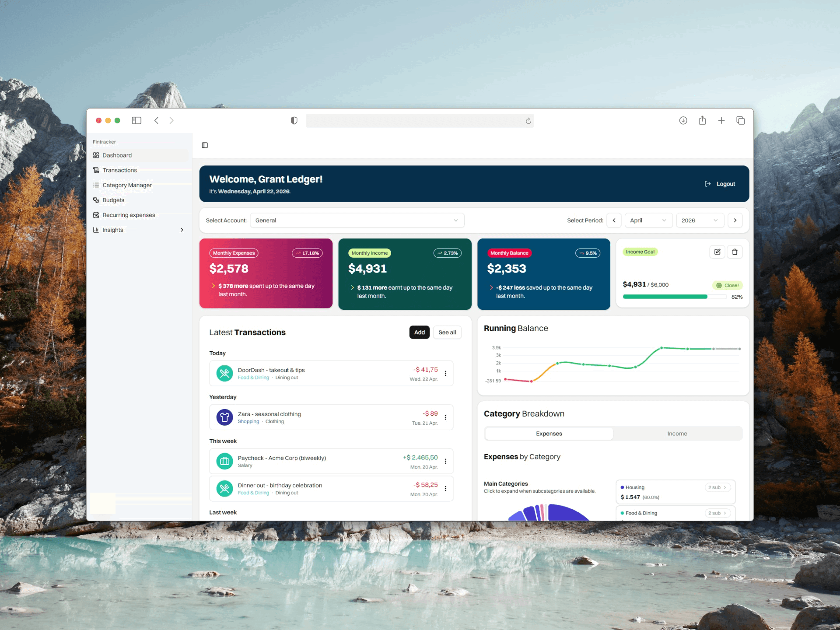The width and height of the screenshot is (840, 630).
Task: Toggle the app sidebar panel icon
Action: [205, 145]
